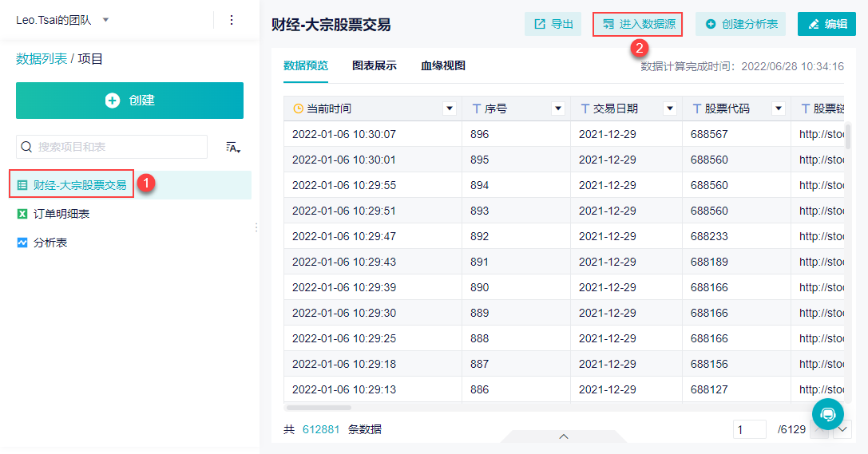The image size is (868, 454).
Task: Expand the bottom panel with the up chevron
Action: coord(564,436)
